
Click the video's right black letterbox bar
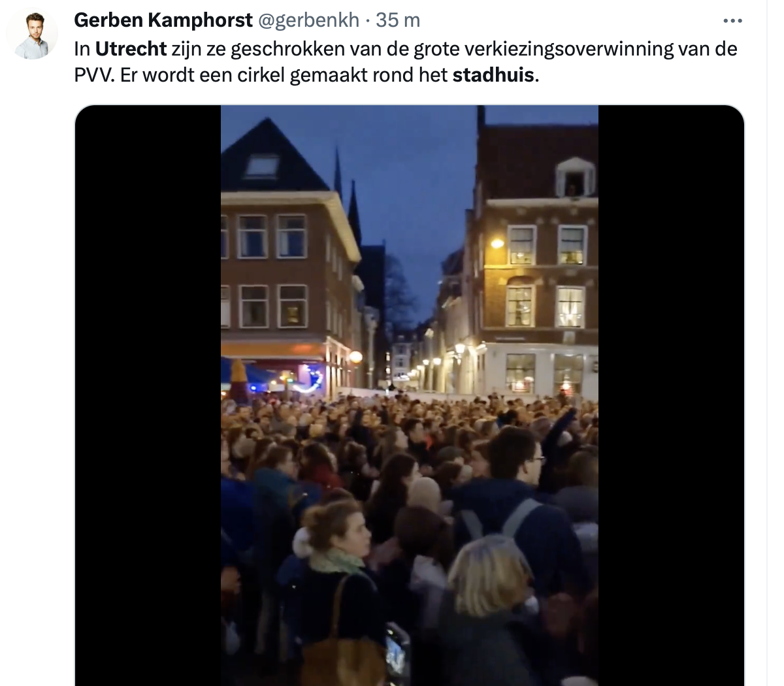pos(671,395)
